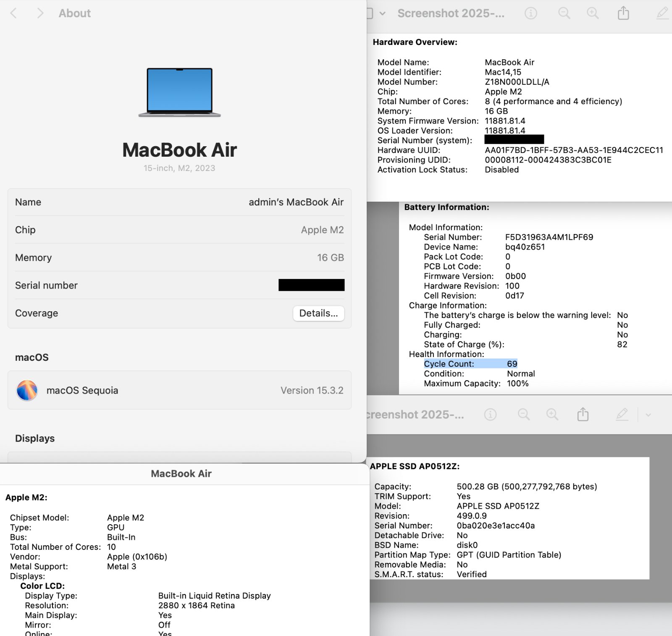The height and width of the screenshot is (636, 672).
Task: Click the Metal Support Metal 3 value
Action: pyautogui.click(x=122, y=566)
